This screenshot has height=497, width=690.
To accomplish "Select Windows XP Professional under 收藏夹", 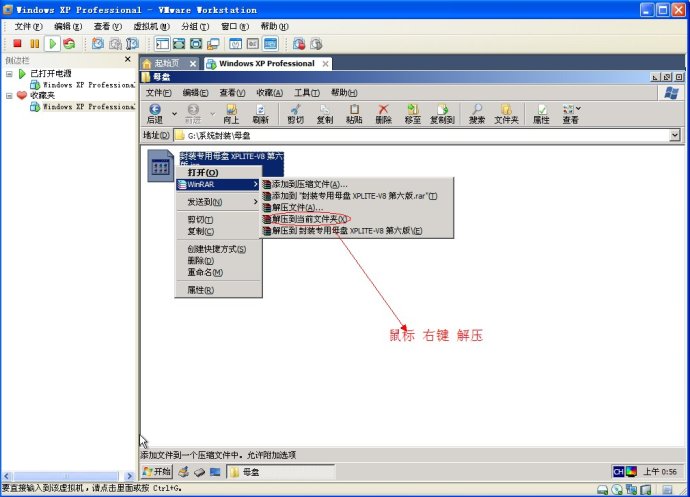I will (83, 107).
